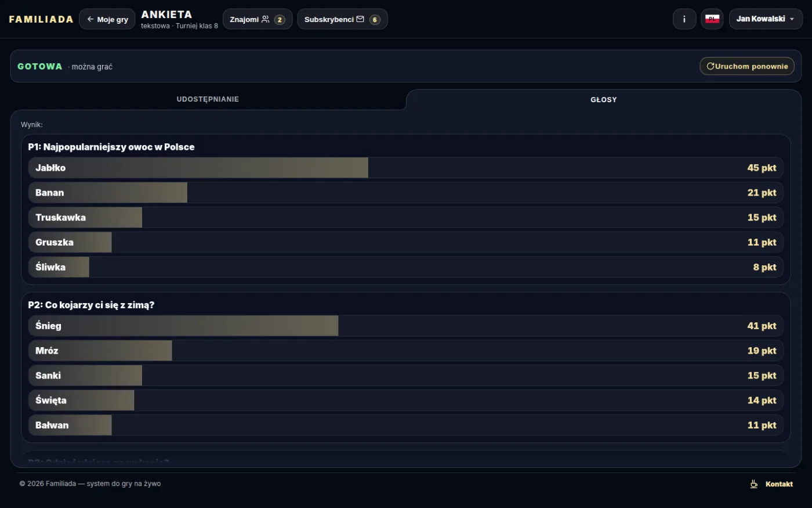Select the Truskawka answer row
Image resolution: width=812 pixels, height=508 pixels.
tap(406, 218)
